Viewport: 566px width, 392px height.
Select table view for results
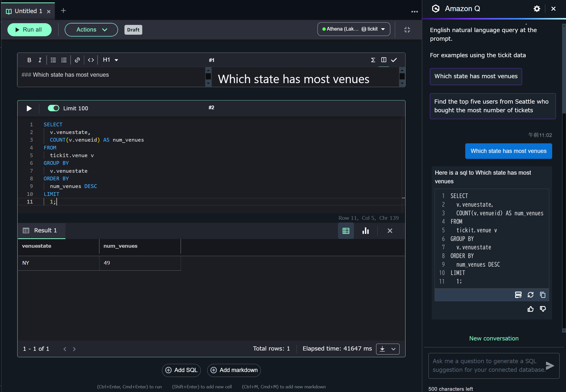pos(346,231)
